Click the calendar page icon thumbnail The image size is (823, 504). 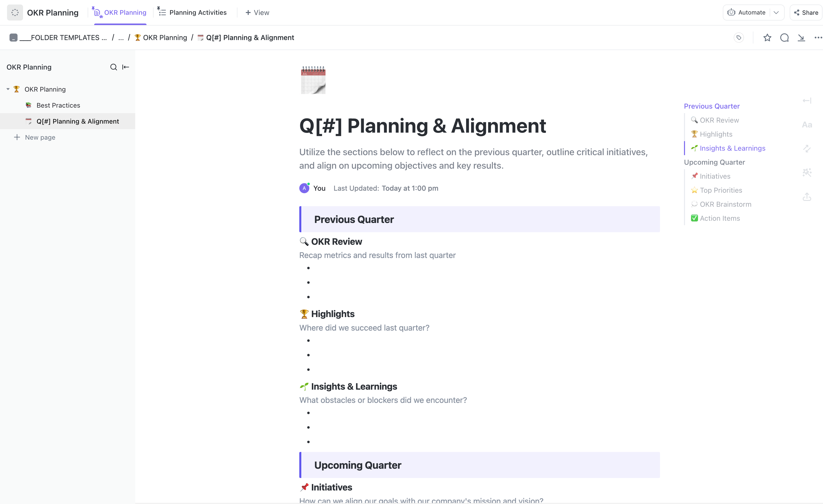313,80
